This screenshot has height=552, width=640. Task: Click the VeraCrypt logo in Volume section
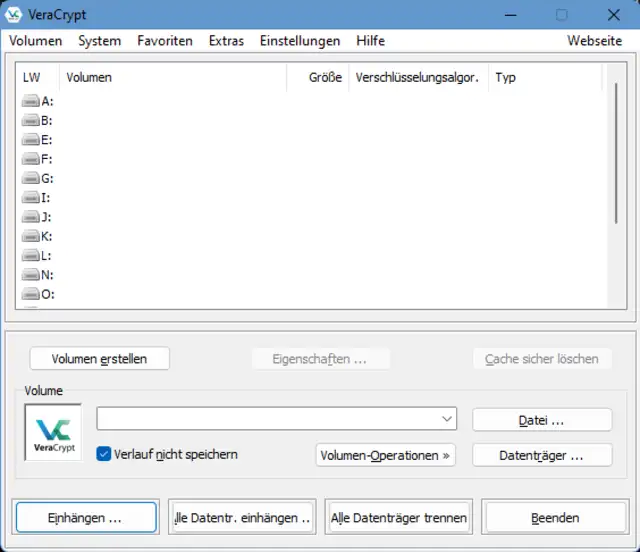[53, 432]
